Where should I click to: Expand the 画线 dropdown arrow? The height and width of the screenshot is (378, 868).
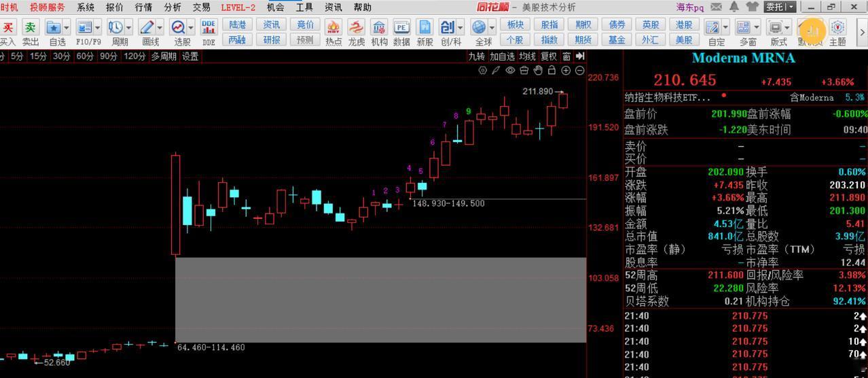point(160,28)
